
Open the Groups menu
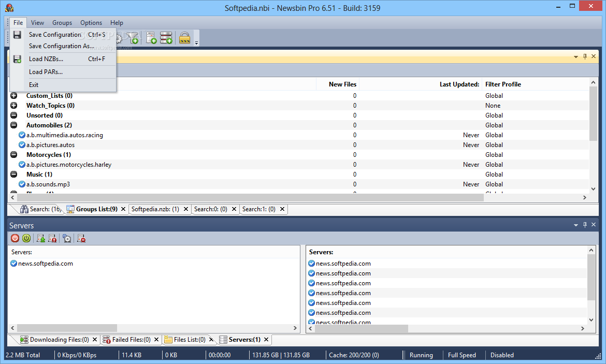[62, 23]
